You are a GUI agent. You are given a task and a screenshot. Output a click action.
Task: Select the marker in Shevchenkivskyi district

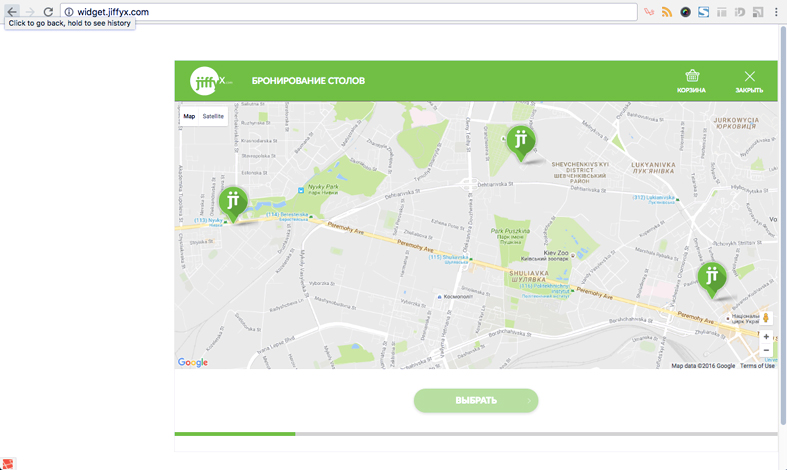tap(520, 141)
